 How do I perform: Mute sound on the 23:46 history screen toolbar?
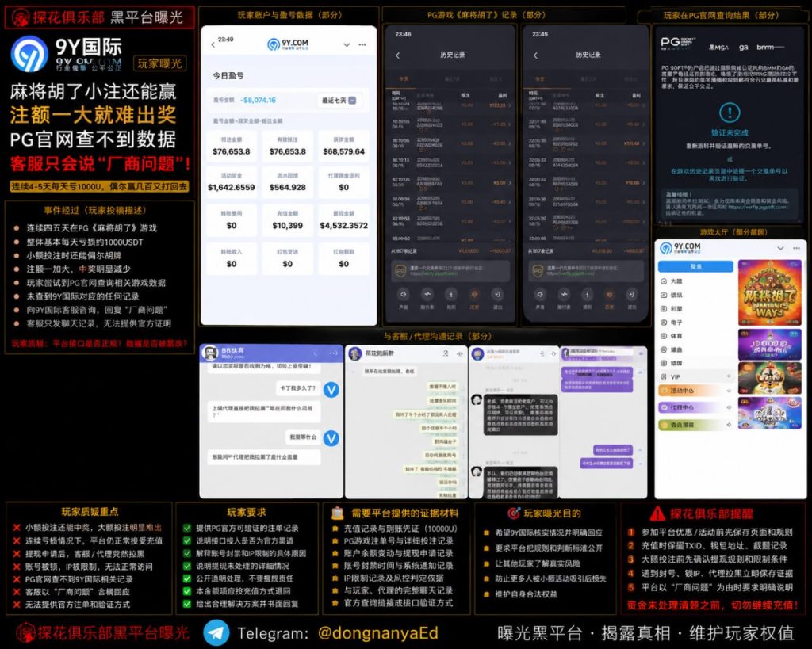coord(403,295)
